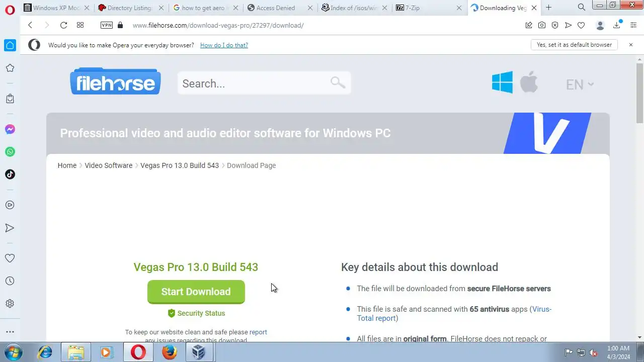Toggle the VPN badge in address bar
This screenshot has width=644, height=362.
click(x=106, y=25)
